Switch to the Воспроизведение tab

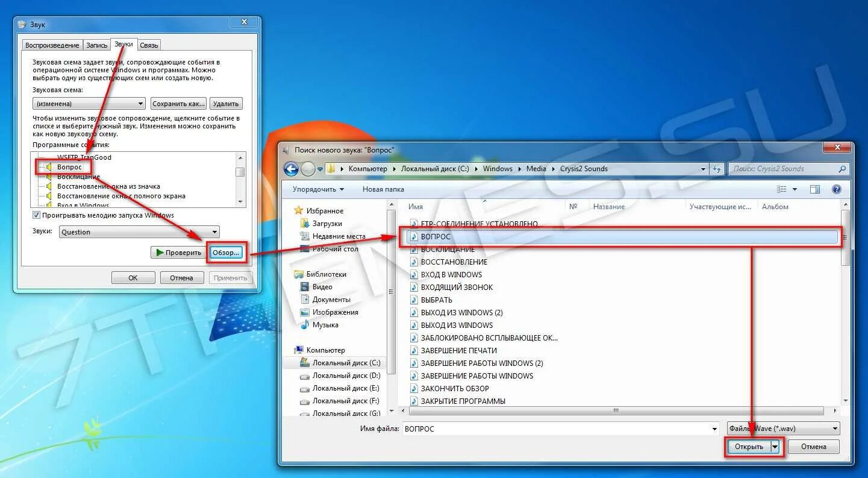click(x=52, y=45)
